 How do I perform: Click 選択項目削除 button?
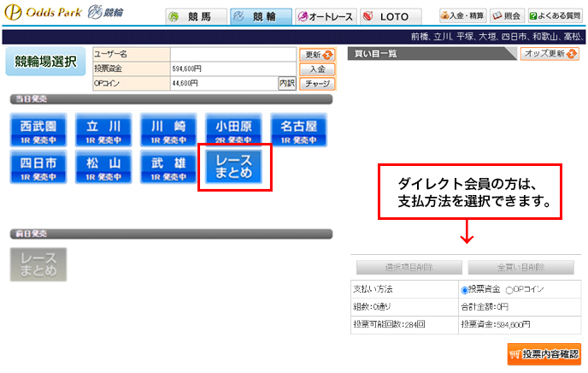[x=409, y=268]
